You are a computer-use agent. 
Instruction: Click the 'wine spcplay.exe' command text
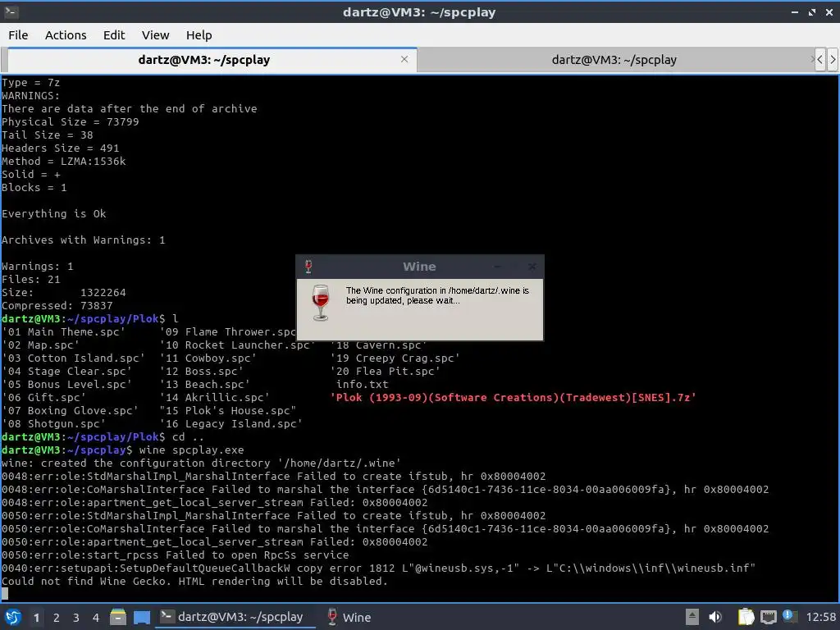coord(191,450)
